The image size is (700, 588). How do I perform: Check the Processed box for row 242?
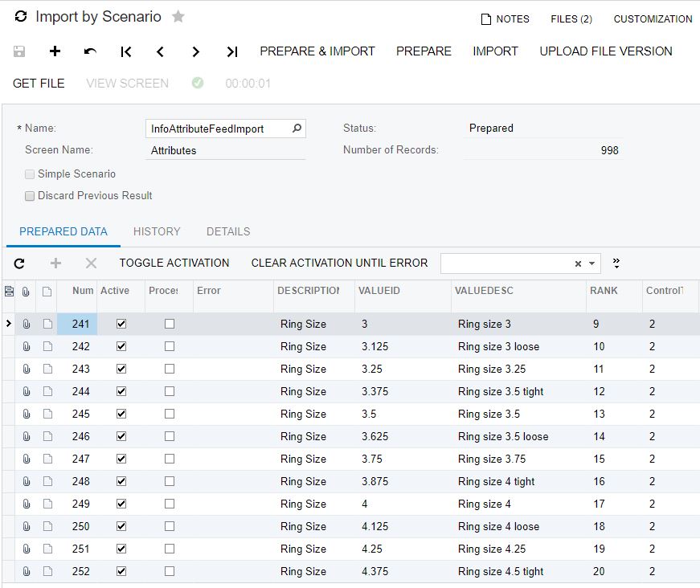tap(170, 346)
